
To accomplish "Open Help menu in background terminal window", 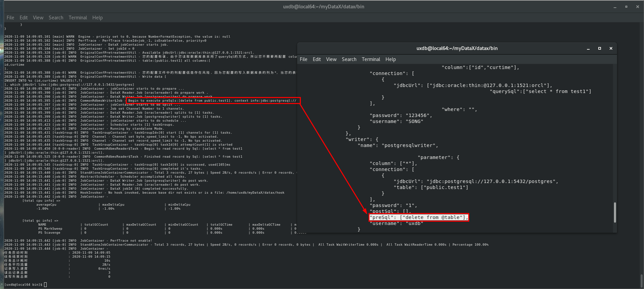I will [x=97, y=18].
